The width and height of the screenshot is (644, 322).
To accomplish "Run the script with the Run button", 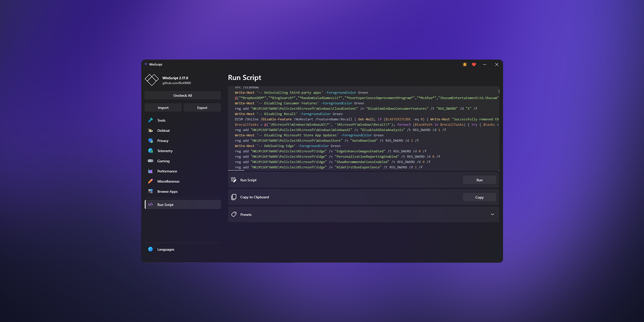I will click(x=479, y=180).
